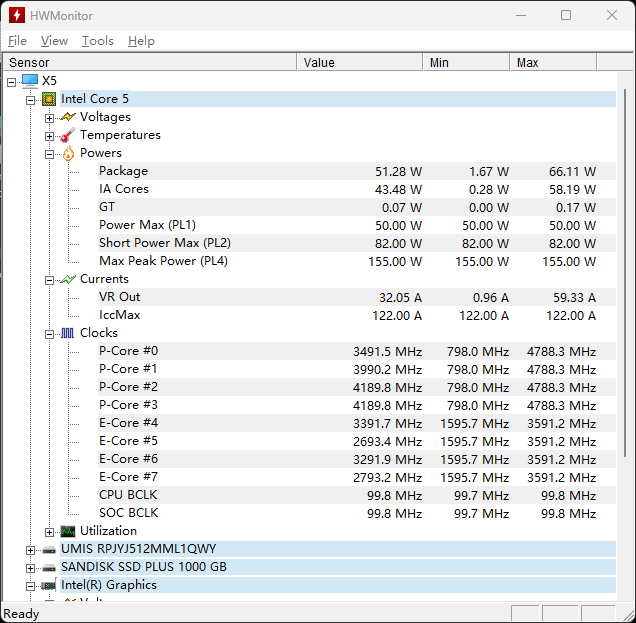
Task: Click the HWMonitor lightning bolt title icon
Action: 17,15
